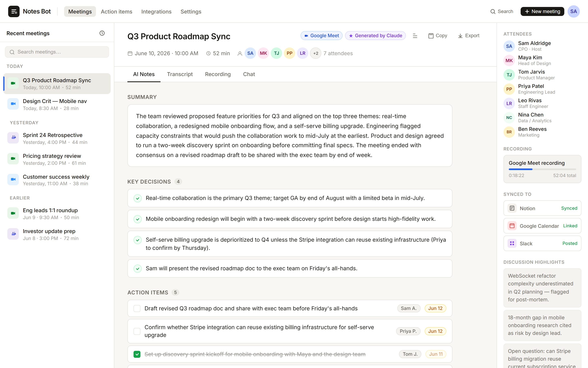Click the New meeting button
Viewport: 588px width, 368px height.
(542, 11)
